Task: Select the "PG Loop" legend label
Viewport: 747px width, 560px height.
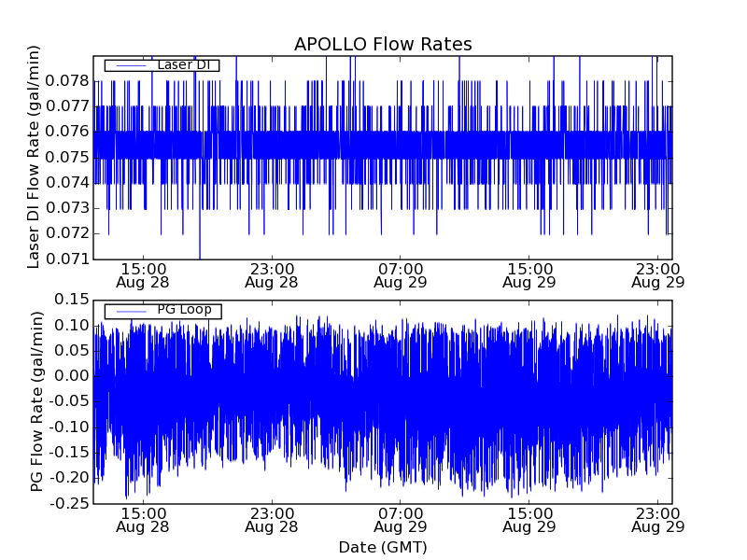Action: (184, 310)
